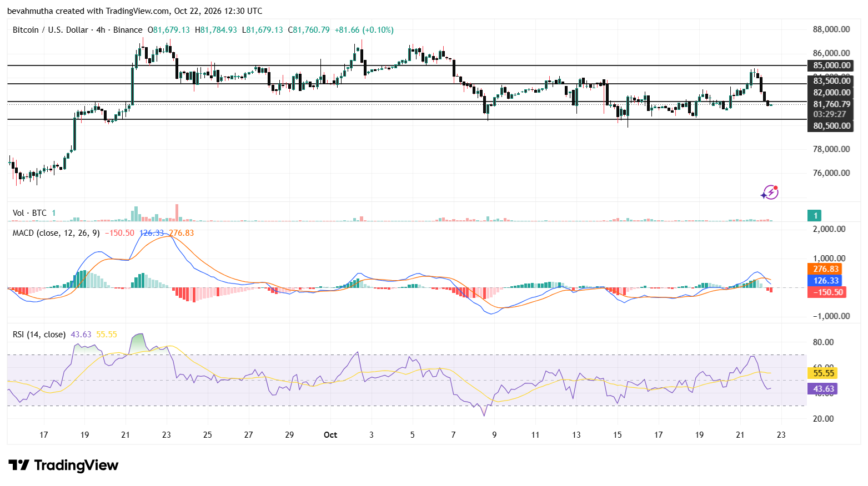Click the 2,000.00 MACD axis label
The height and width of the screenshot is (486, 868).
coord(829,229)
